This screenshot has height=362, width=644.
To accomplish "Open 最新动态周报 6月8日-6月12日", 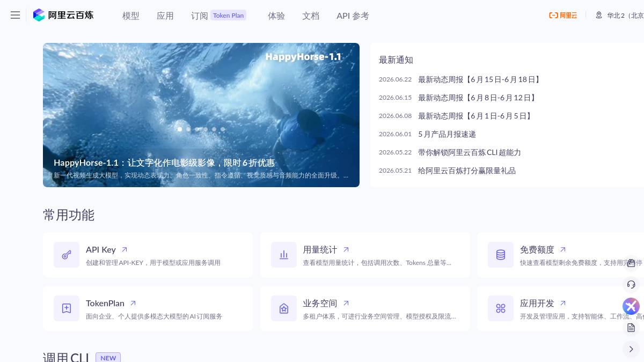I will (478, 98).
